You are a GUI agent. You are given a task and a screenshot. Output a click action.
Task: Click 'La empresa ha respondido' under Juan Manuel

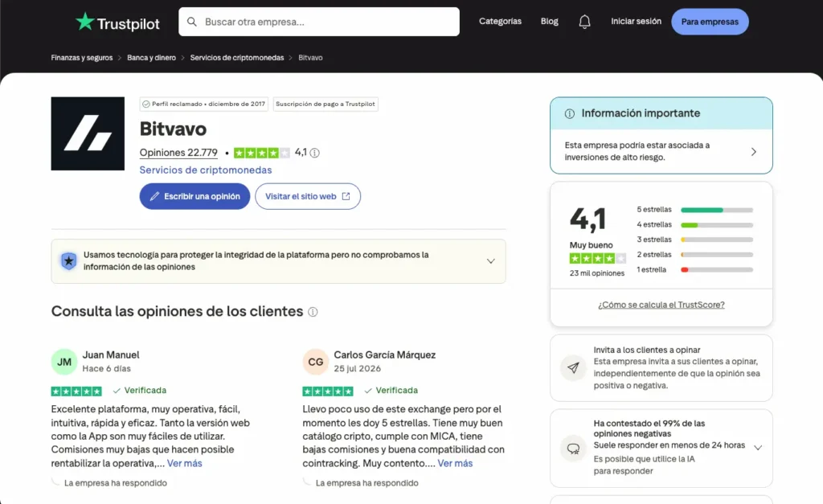[116, 483]
